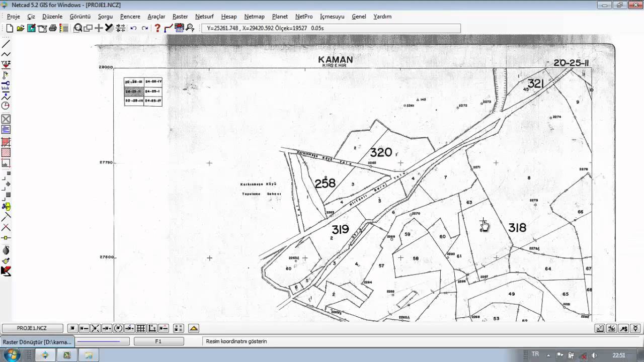Click the Raster Dönüştür task button
The image size is (644, 362).
tap(37, 342)
